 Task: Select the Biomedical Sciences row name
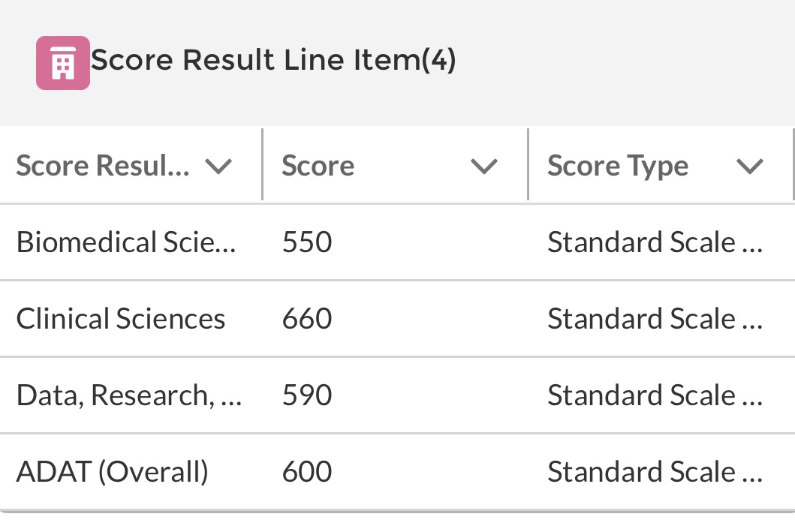click(126, 242)
